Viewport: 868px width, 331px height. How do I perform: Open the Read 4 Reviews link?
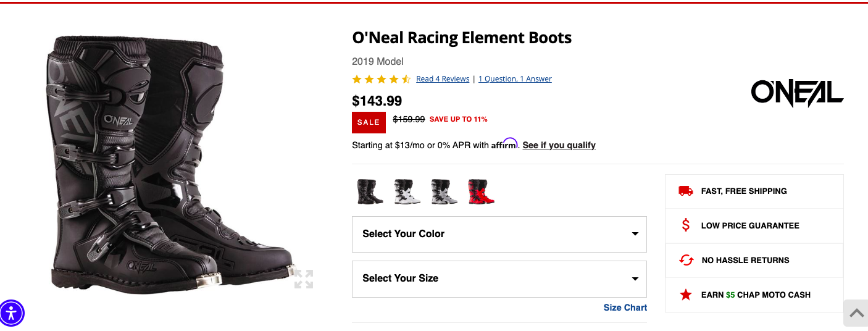(443, 79)
